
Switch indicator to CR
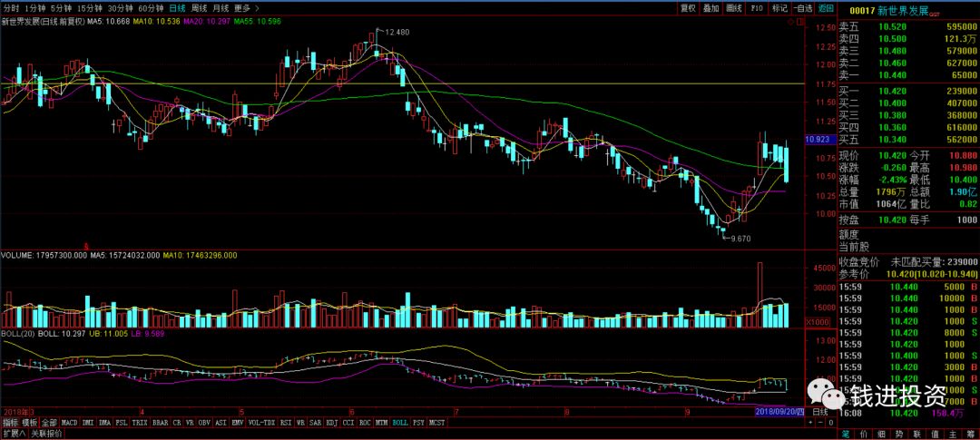177,423
